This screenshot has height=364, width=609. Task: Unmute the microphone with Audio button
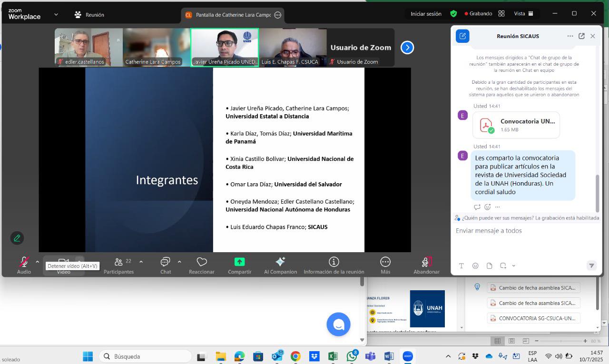coord(24,262)
